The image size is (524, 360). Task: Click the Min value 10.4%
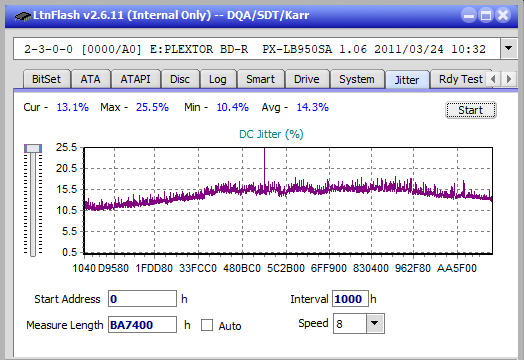(233, 107)
